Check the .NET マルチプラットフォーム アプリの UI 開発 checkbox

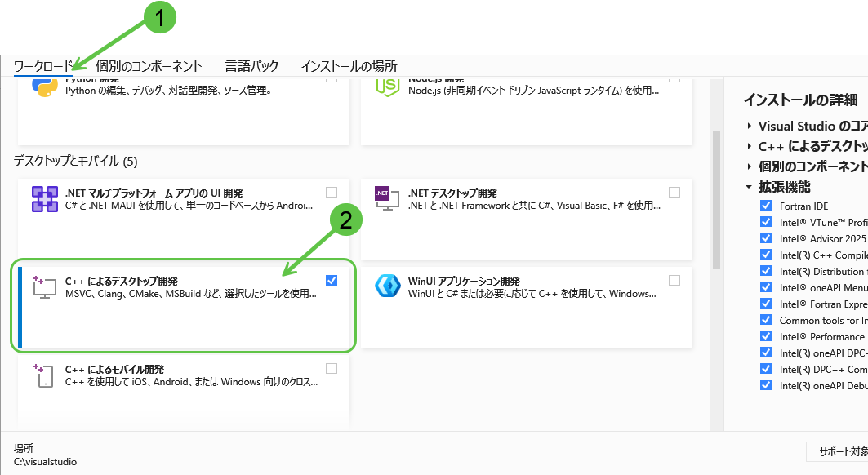[x=332, y=192]
